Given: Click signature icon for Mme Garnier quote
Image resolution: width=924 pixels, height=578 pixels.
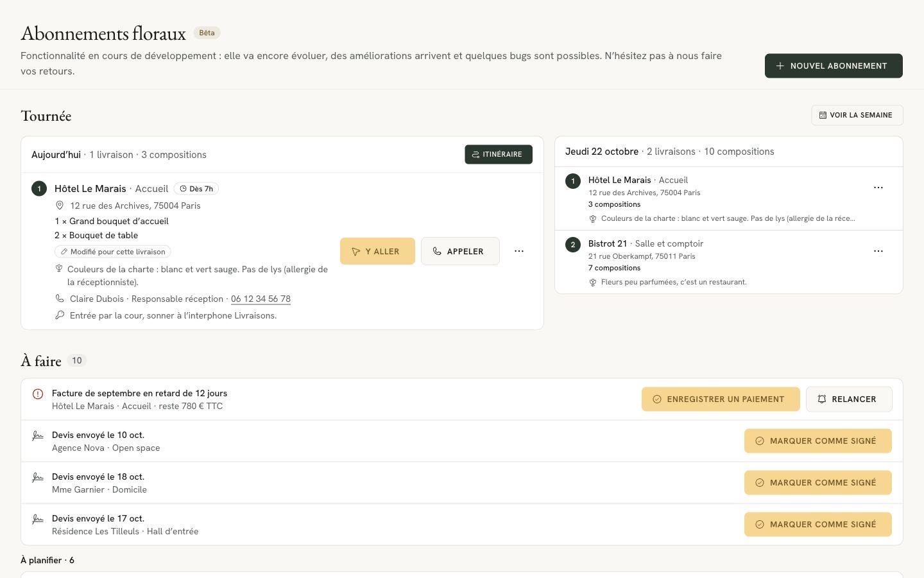Looking at the screenshot, I should pos(38,477).
